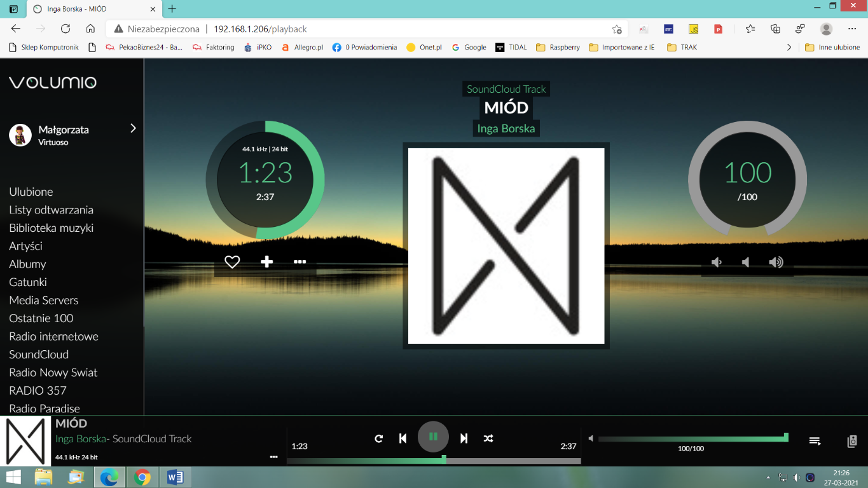
Task: Open Artyści in the sidebar
Action: (26, 245)
